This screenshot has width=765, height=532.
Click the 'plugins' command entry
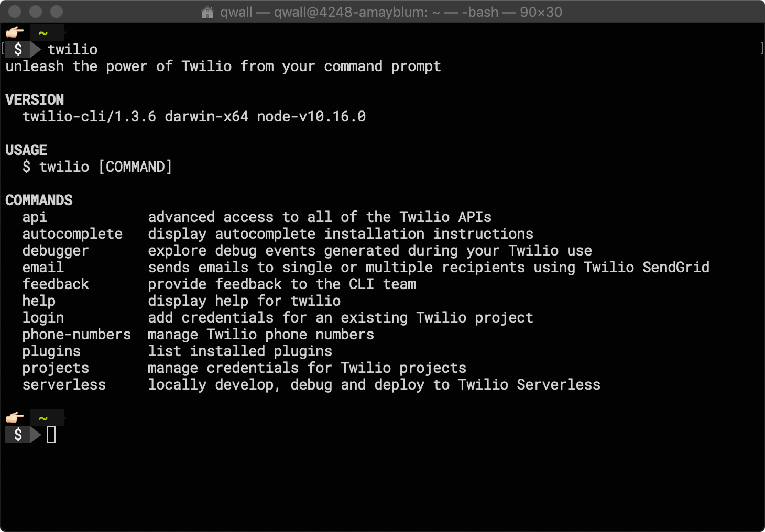pos(51,351)
